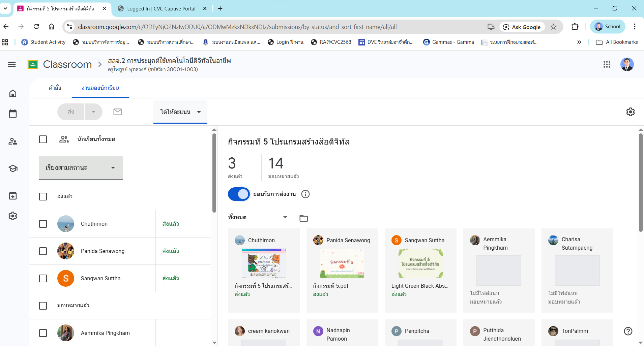Open tab search dropdown arrow
The width and height of the screenshot is (644, 346).
5,8
